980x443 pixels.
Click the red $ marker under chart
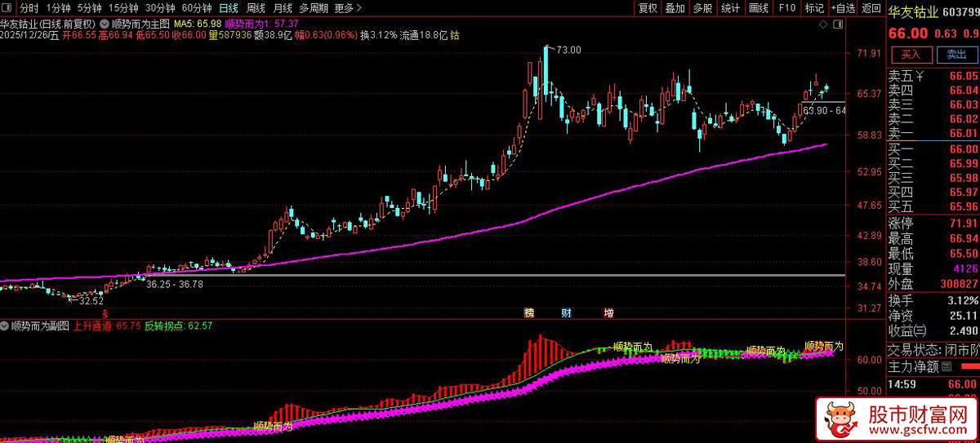104,313
